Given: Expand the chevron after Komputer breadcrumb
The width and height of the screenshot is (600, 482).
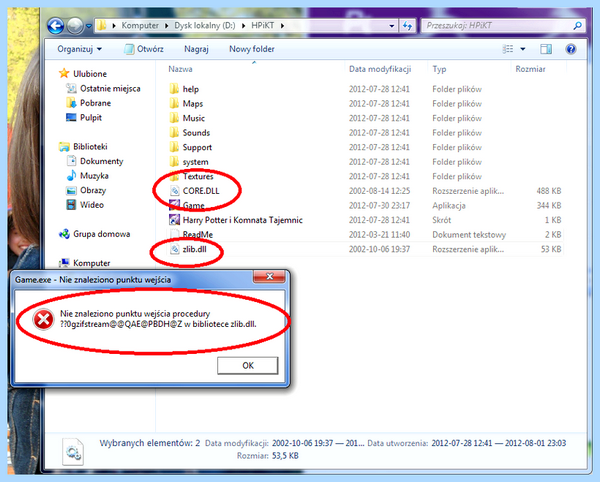Looking at the screenshot, I should pyautogui.click(x=166, y=26).
